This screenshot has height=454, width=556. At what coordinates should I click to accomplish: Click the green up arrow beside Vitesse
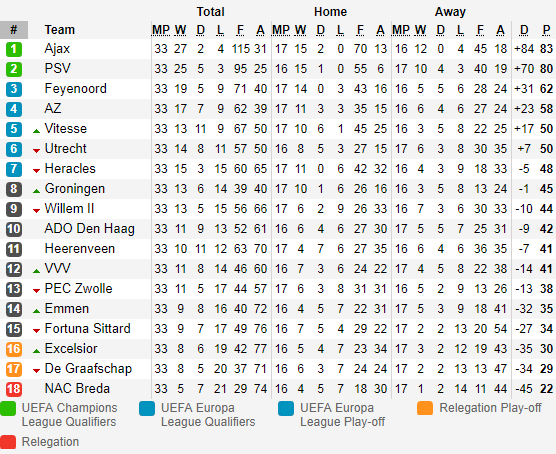[36, 131]
